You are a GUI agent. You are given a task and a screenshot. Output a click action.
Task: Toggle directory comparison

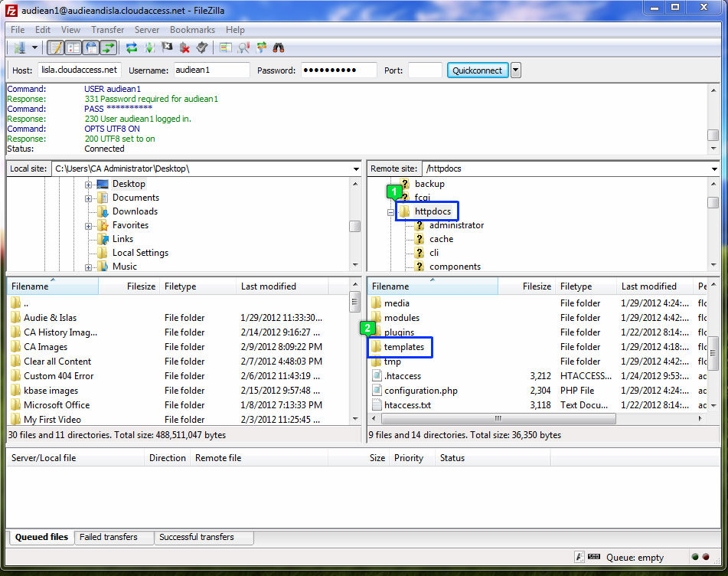pos(243,47)
